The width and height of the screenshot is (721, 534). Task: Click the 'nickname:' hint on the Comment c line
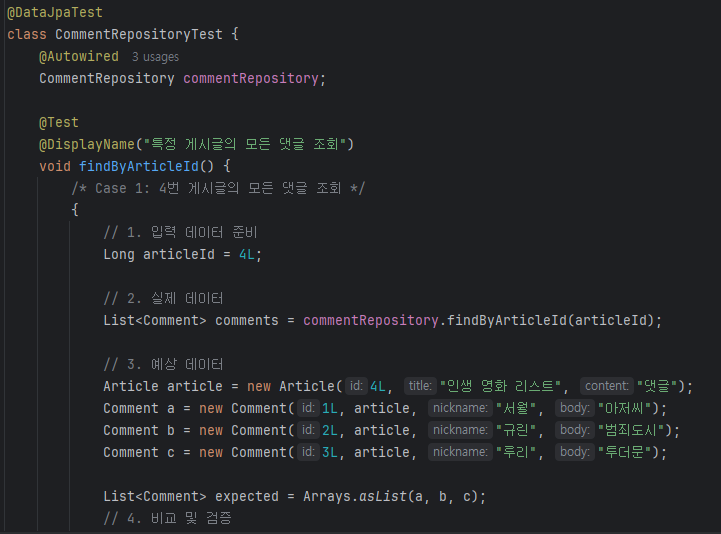[x=460, y=452]
